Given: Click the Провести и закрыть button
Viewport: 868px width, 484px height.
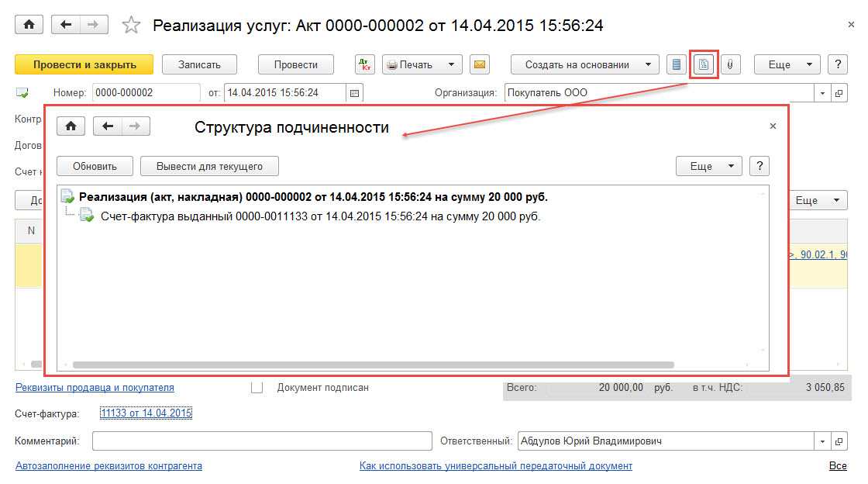Looking at the screenshot, I should point(84,64).
